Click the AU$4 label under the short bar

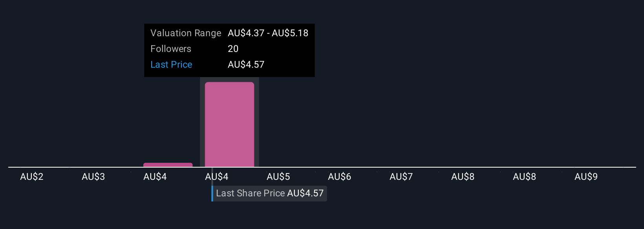[x=155, y=177]
